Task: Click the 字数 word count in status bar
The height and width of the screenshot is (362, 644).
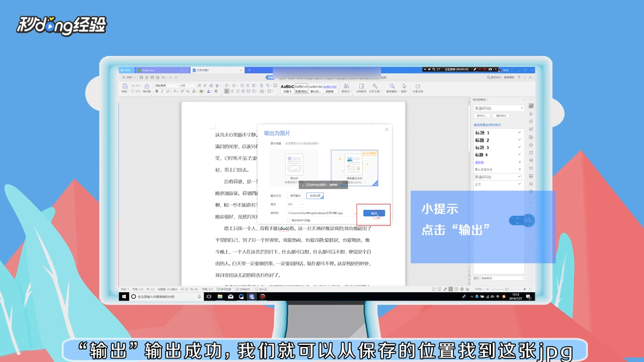Action: pyautogui.click(x=208, y=289)
